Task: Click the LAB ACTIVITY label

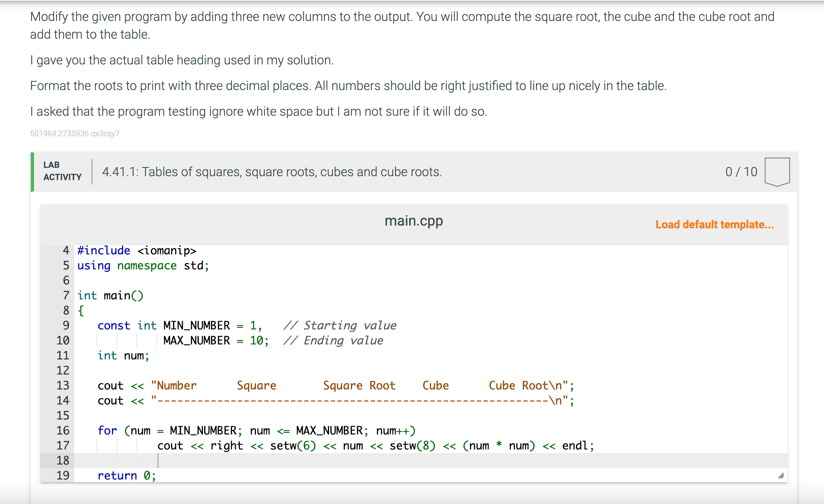Action: 62,171
